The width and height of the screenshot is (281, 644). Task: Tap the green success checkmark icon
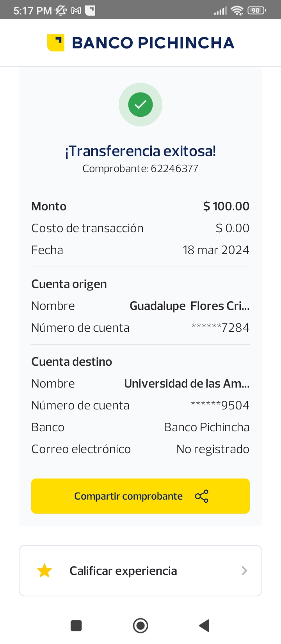[x=140, y=105]
